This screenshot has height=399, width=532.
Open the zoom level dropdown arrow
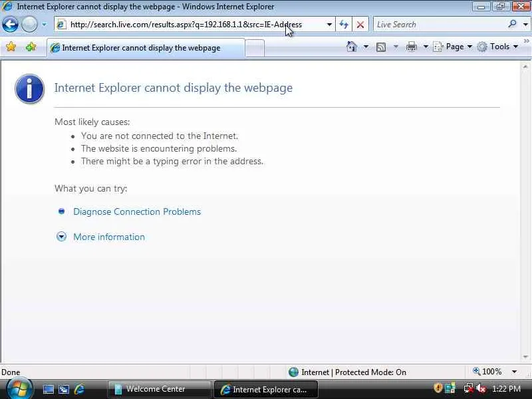pos(514,372)
